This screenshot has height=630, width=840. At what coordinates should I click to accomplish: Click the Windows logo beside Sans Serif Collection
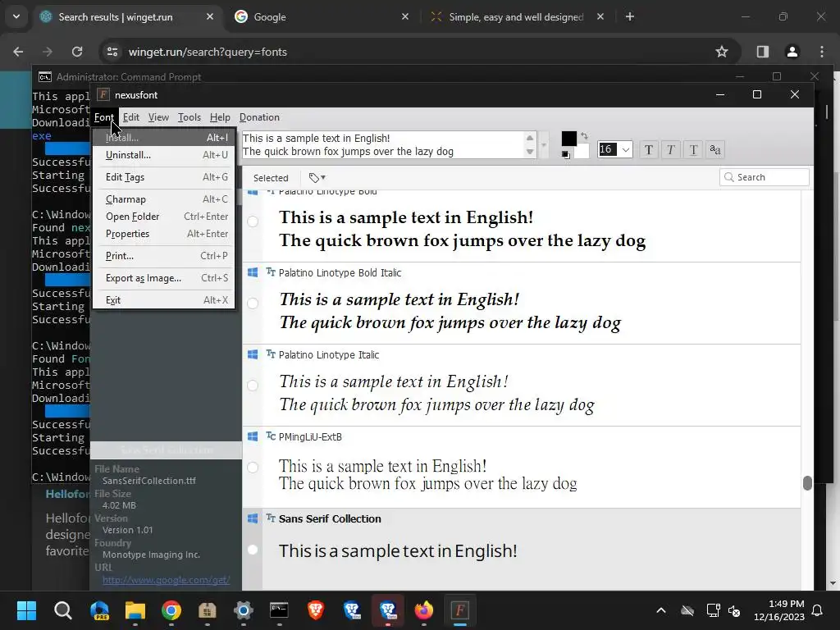[253, 518]
